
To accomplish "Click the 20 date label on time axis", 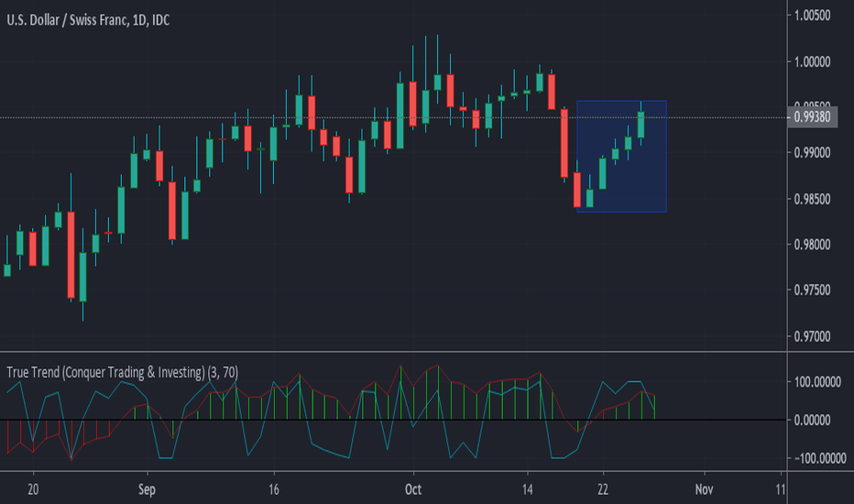I will 33,489.
